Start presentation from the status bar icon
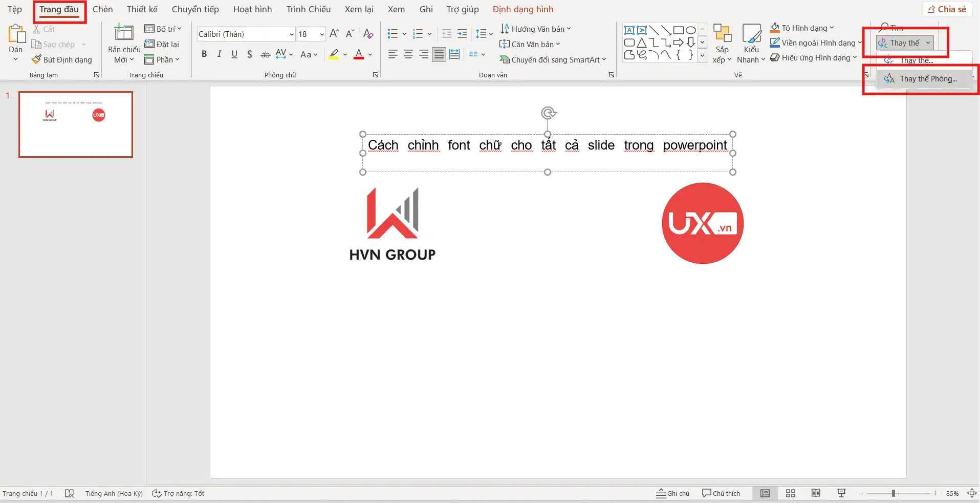The height and width of the screenshot is (503, 980). (x=841, y=493)
